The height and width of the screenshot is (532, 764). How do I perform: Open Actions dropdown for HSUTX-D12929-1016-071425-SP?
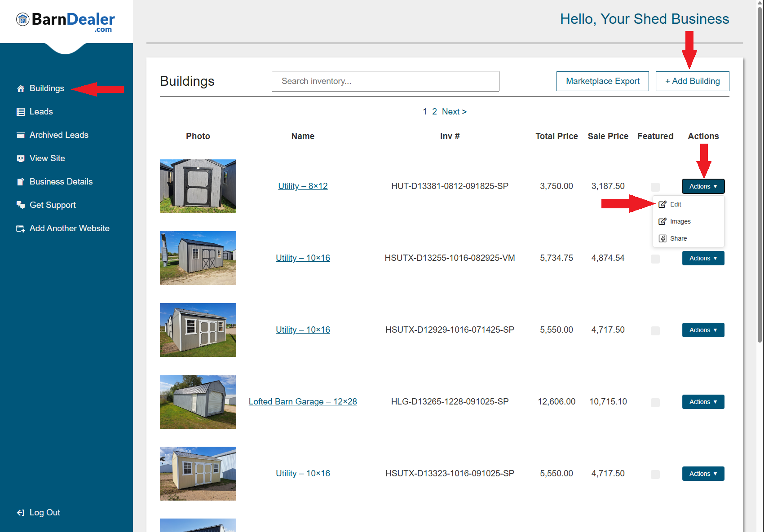coord(703,330)
